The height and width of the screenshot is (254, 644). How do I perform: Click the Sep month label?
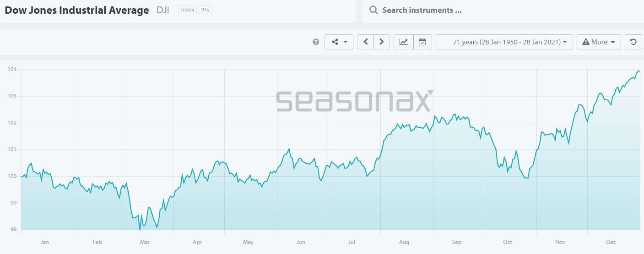[456, 242]
